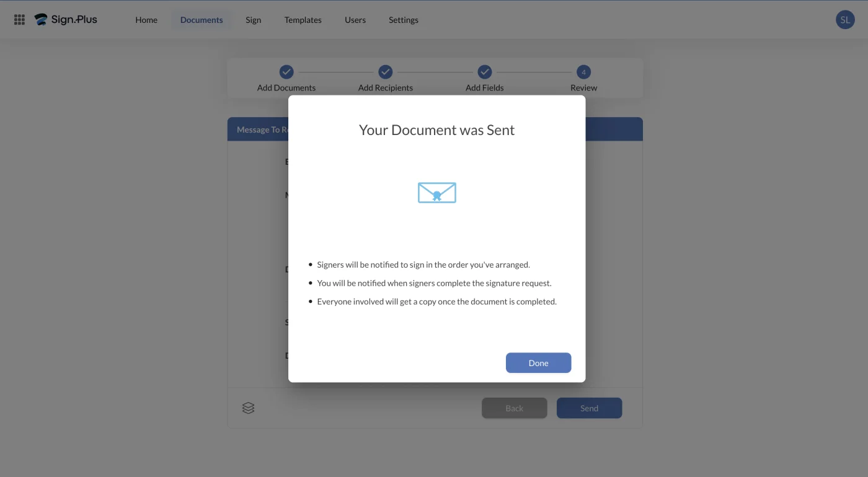Click the sent envelope icon
Image resolution: width=868 pixels, height=477 pixels.
437,193
